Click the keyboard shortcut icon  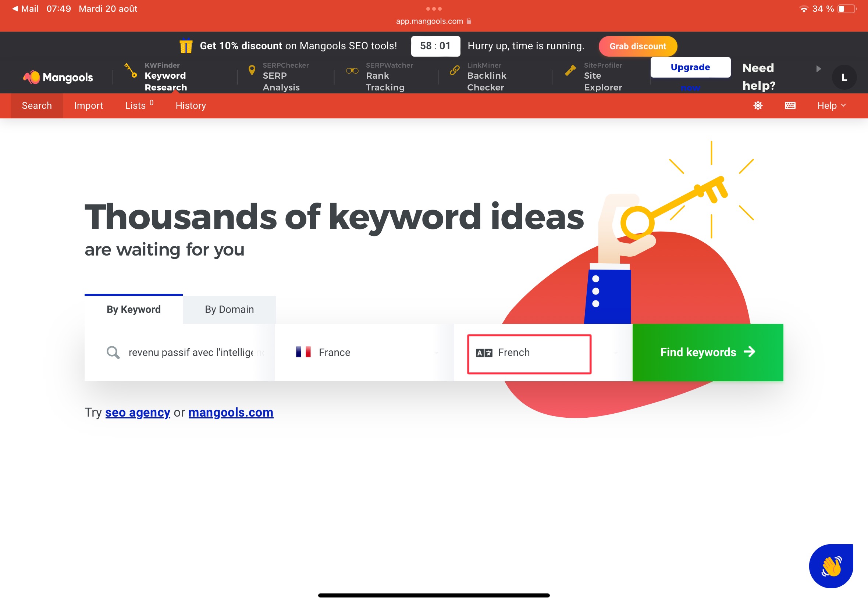coord(790,106)
